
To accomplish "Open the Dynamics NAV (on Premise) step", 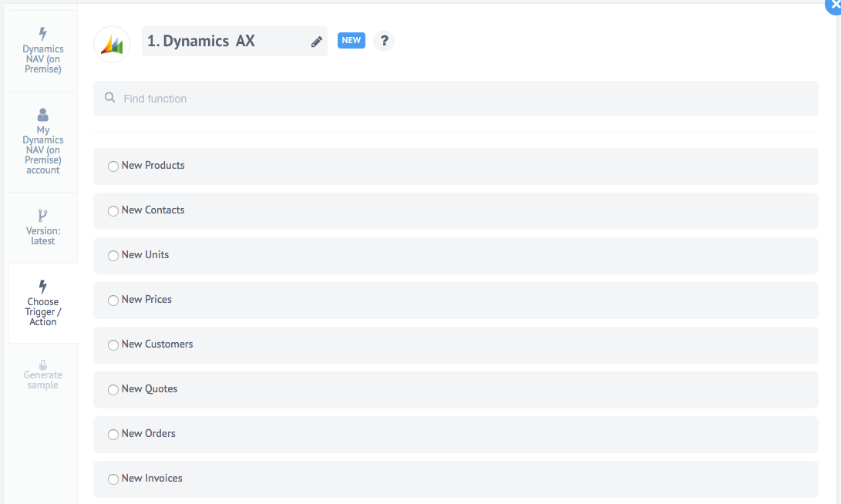I will tap(43, 51).
